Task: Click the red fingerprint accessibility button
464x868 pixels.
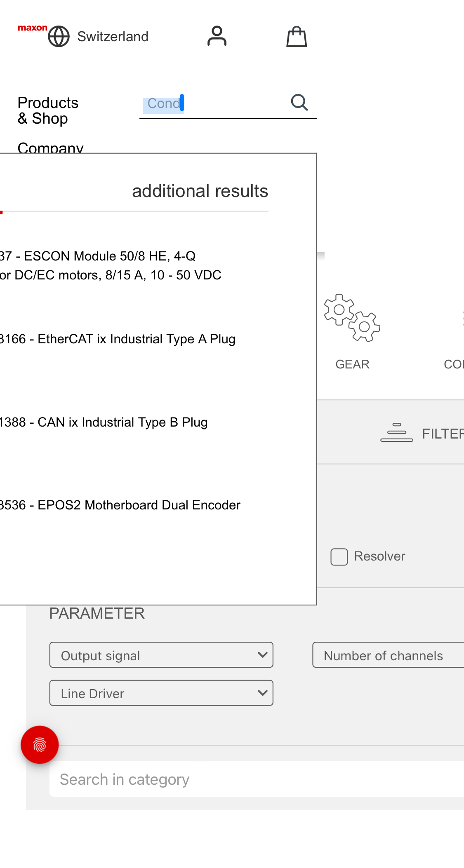Action: [x=39, y=745]
